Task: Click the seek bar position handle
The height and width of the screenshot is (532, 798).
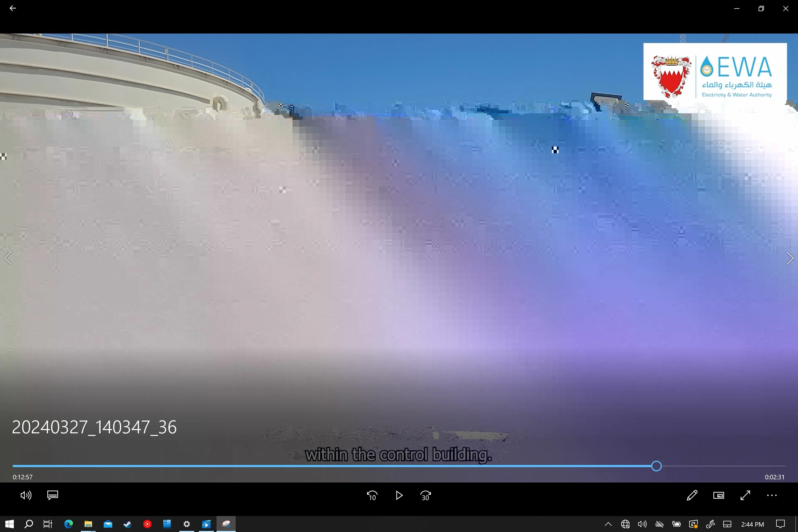Action: (656, 466)
